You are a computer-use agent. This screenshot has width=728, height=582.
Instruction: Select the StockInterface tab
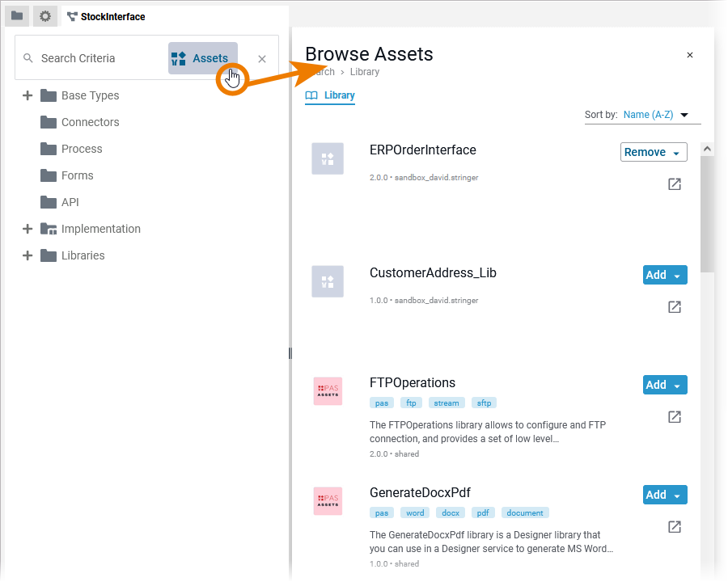tap(106, 16)
